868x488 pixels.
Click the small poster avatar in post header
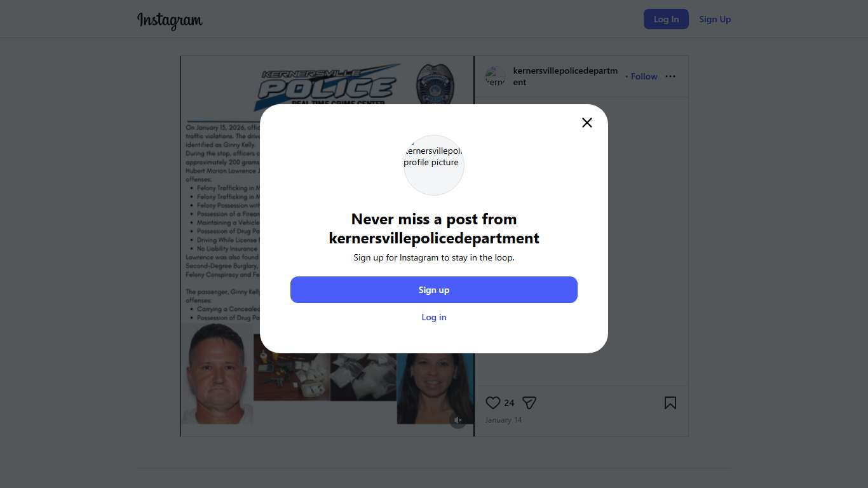coord(495,76)
